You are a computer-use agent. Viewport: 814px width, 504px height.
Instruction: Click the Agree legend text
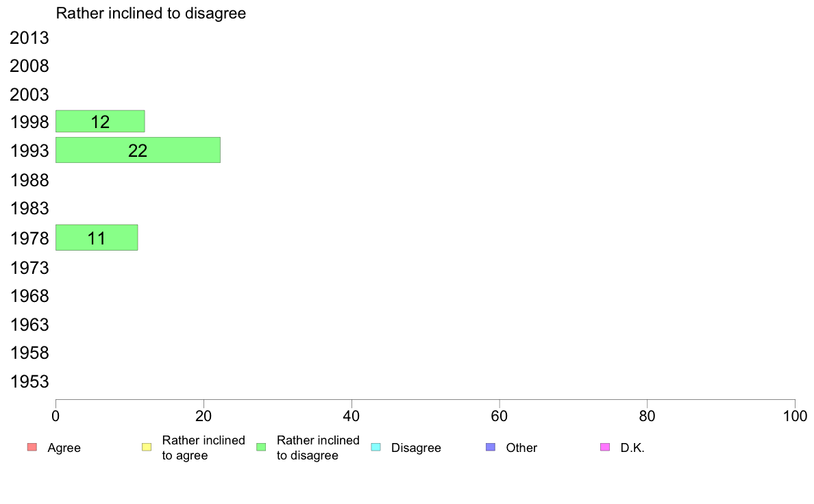tap(64, 448)
